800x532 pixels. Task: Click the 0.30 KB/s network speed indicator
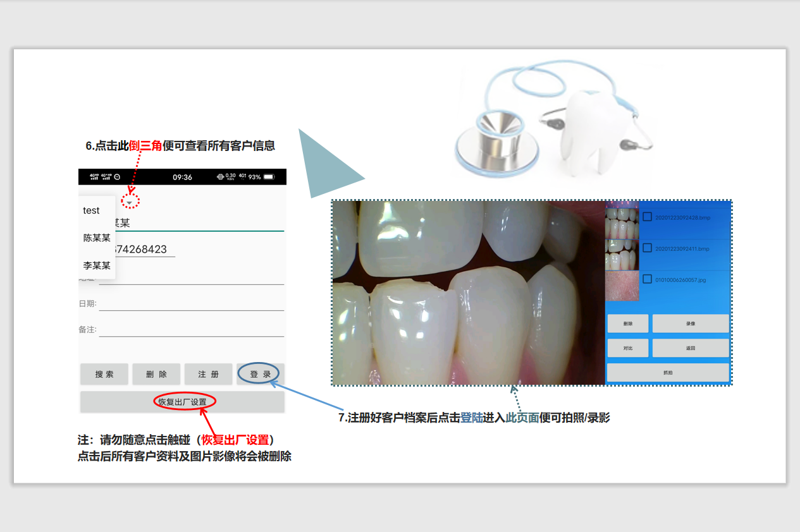click(231, 177)
